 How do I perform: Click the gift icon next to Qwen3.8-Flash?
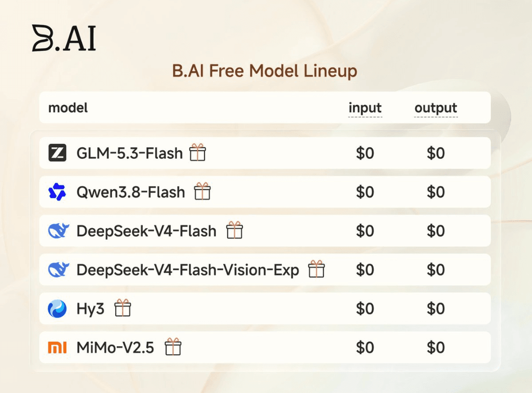(x=202, y=191)
